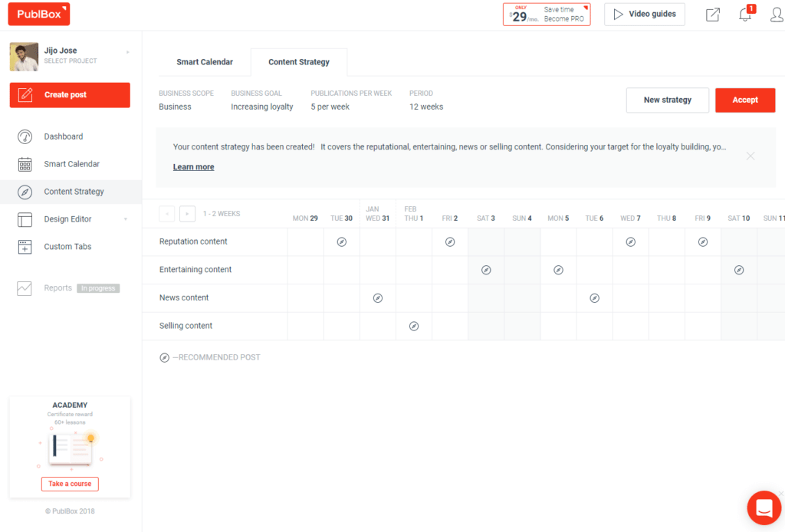Switch to the Smart Calendar tab

205,61
